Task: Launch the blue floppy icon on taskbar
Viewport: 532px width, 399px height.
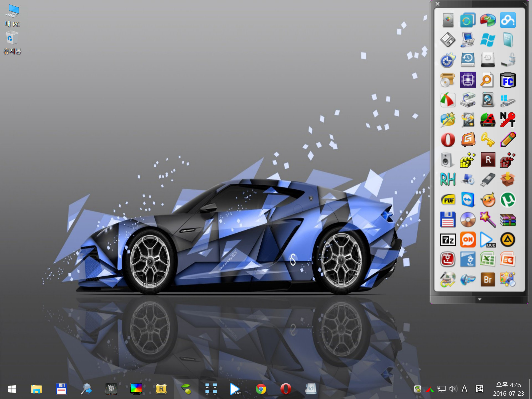Action: (62, 389)
